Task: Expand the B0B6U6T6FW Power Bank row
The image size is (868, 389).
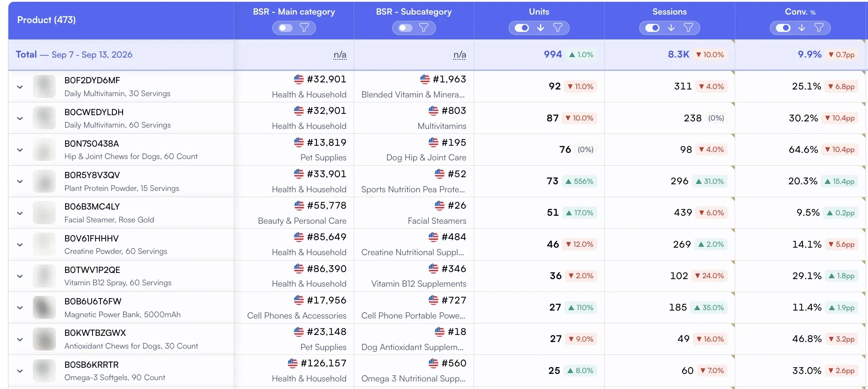Action: 20,307
